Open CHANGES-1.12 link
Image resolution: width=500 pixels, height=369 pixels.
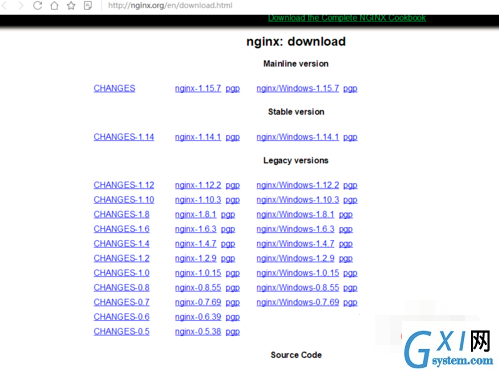[x=124, y=185]
